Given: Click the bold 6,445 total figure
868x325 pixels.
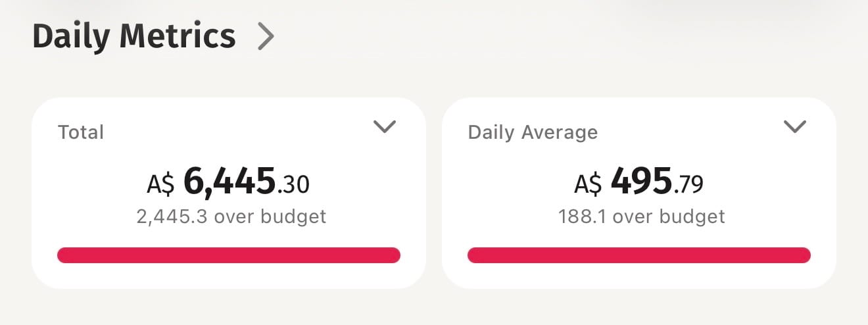Looking at the screenshot, I should click(229, 181).
